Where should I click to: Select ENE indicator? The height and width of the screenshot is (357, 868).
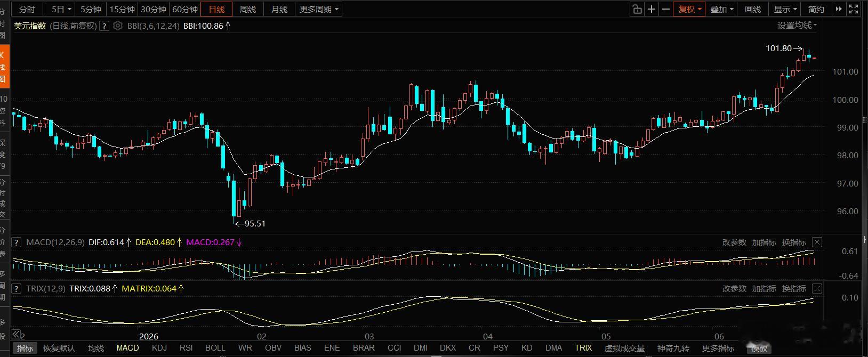click(x=332, y=348)
